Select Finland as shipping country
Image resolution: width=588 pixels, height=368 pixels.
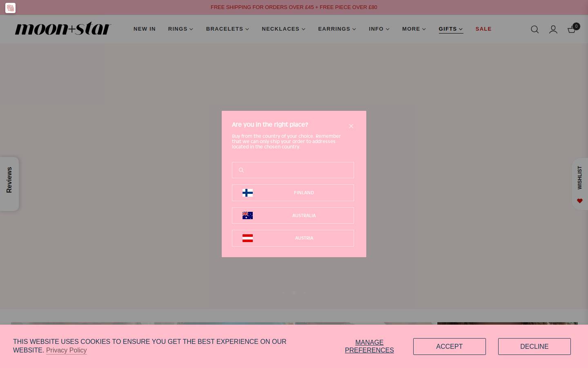293,193
